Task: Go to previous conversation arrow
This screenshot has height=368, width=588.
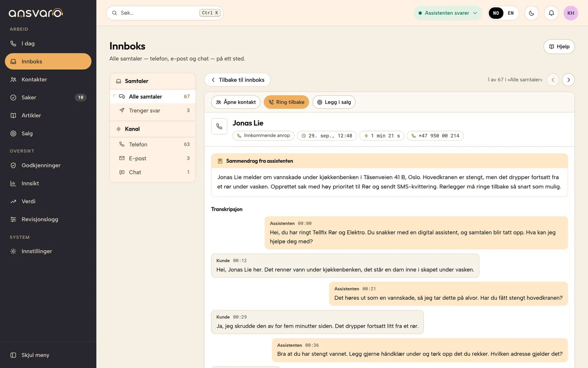Action: pos(553,80)
